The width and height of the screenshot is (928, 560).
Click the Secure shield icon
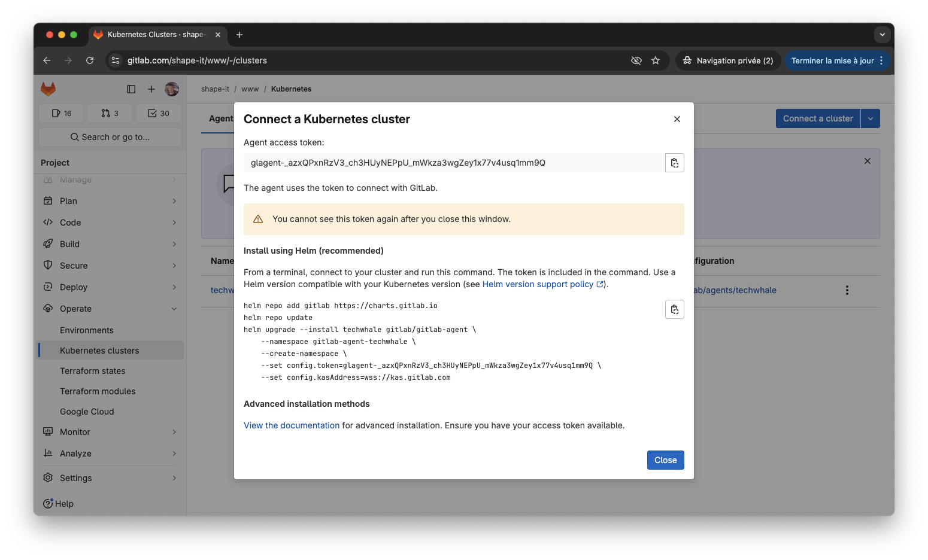tap(48, 265)
